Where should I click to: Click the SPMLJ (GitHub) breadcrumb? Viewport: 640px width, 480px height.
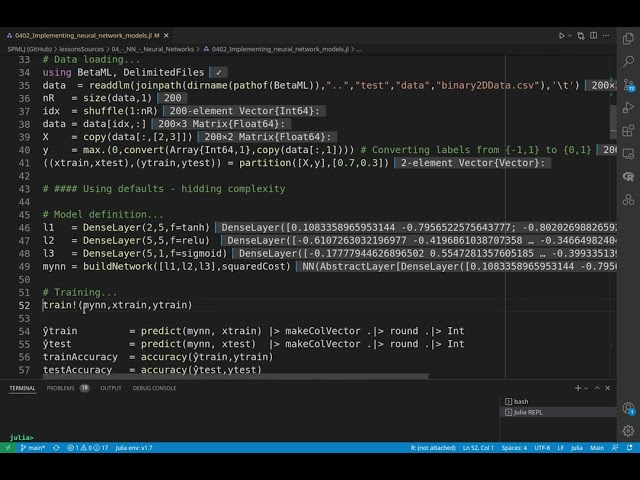[29, 49]
